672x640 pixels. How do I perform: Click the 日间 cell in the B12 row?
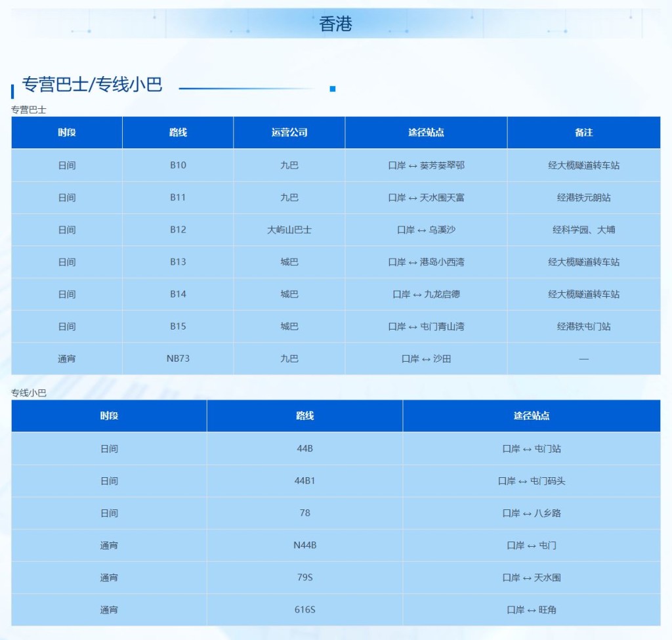[x=67, y=230]
